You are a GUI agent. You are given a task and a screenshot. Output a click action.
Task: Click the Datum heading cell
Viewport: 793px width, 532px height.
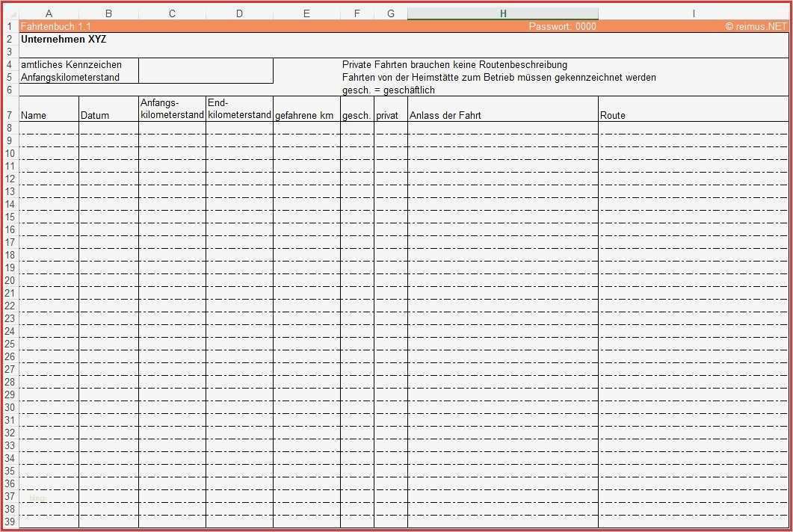pos(108,109)
